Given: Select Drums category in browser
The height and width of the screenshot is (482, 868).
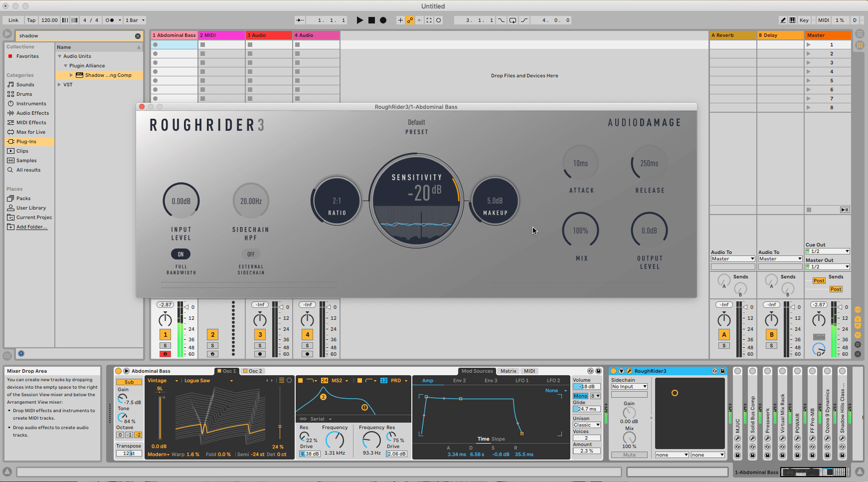Looking at the screenshot, I should [24, 94].
